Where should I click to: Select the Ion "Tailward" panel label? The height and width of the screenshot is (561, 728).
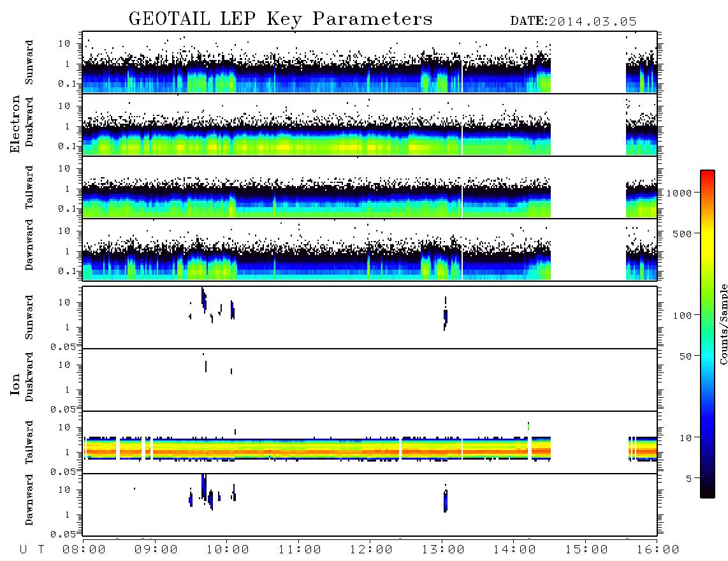click(29, 442)
